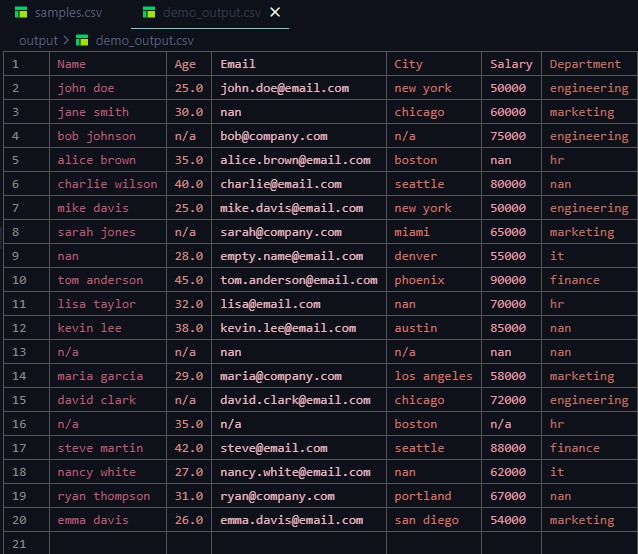The width and height of the screenshot is (638, 554).
Task: Click the Age column header cell
Action: point(185,64)
